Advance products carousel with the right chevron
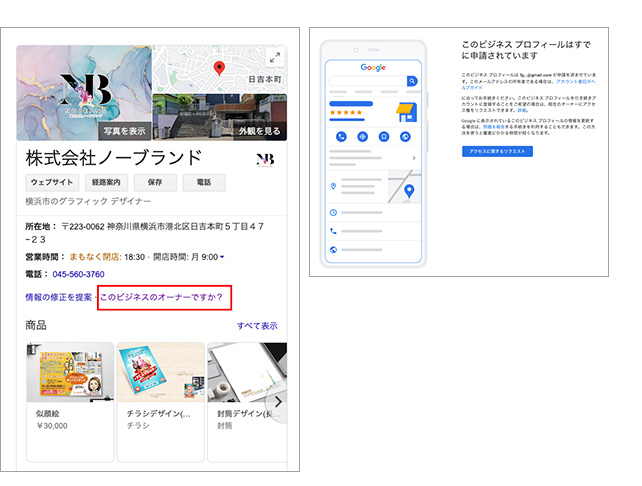The image size is (642, 486). click(x=278, y=402)
